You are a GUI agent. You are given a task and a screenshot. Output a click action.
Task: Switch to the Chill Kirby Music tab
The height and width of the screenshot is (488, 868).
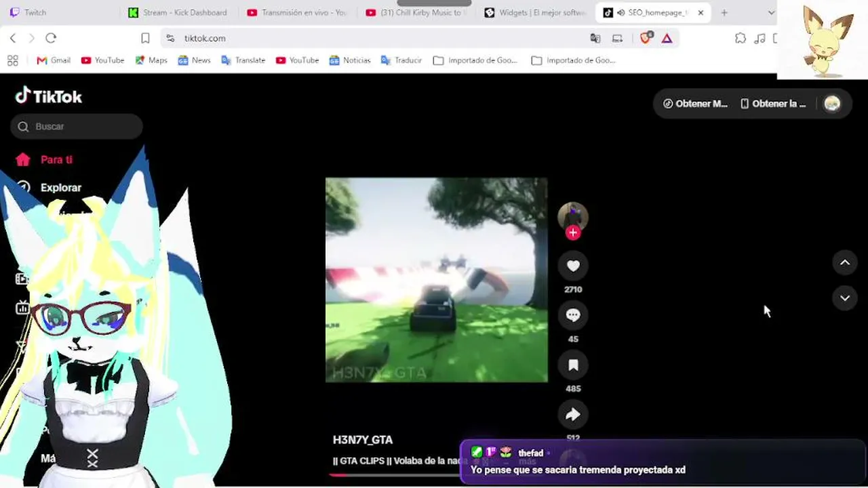point(417,13)
